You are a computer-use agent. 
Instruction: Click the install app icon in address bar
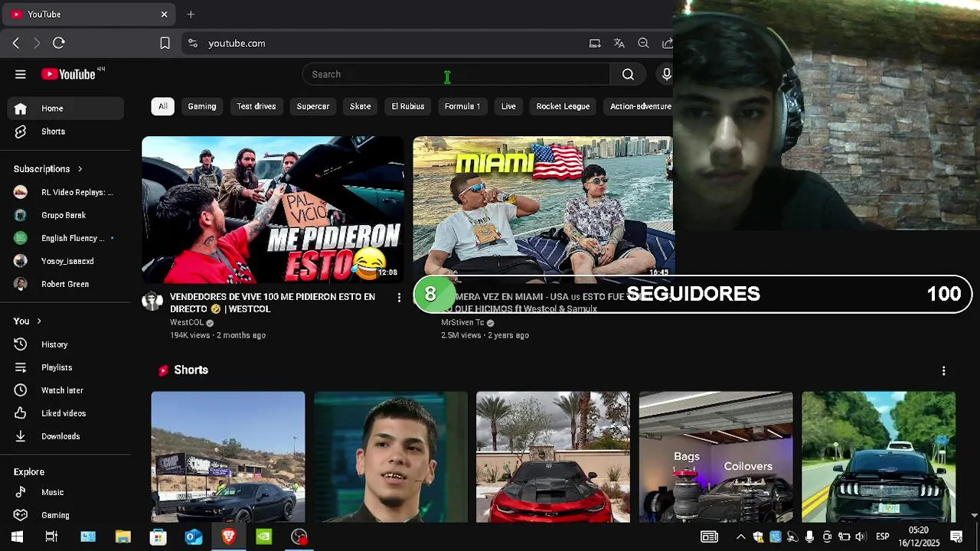tap(595, 44)
